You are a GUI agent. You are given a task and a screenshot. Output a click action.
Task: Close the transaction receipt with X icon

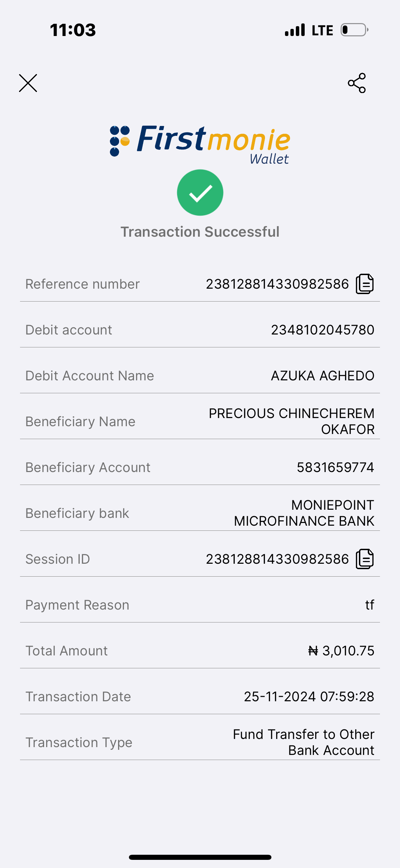click(28, 83)
